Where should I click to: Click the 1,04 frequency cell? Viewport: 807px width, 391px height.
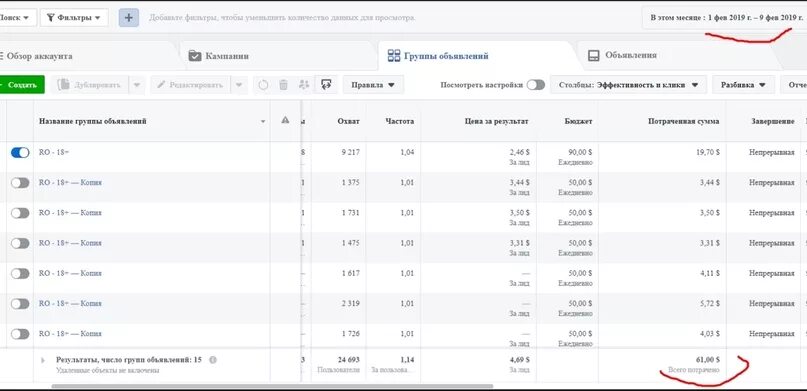click(407, 152)
